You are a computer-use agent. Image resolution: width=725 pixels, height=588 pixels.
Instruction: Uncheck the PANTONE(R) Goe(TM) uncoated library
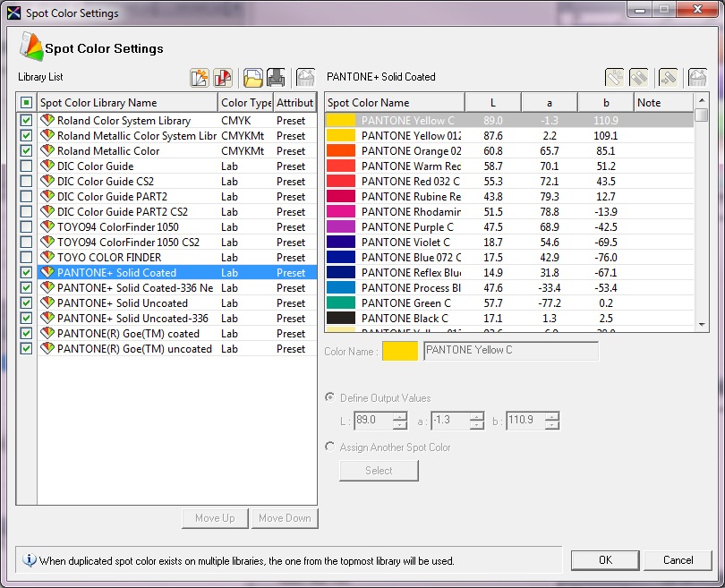[26, 348]
